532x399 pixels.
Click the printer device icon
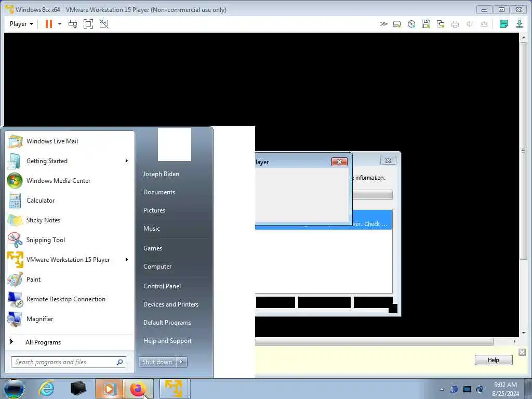coord(455,24)
